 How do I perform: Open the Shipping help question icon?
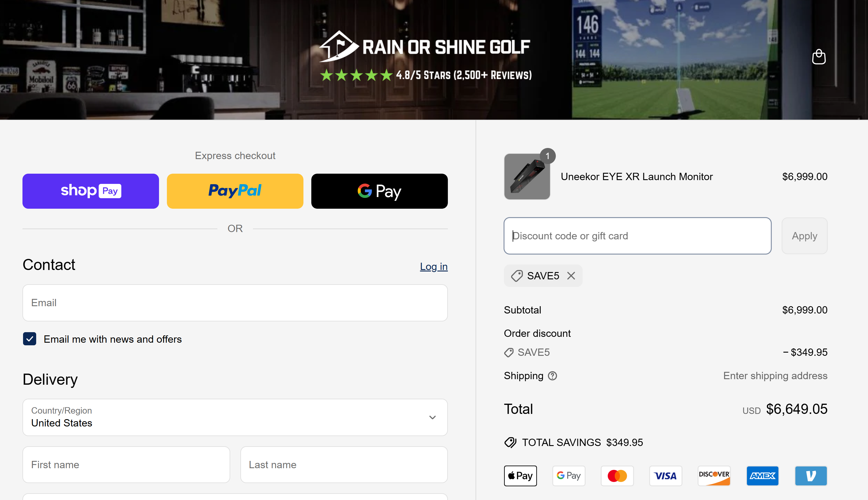coord(552,376)
